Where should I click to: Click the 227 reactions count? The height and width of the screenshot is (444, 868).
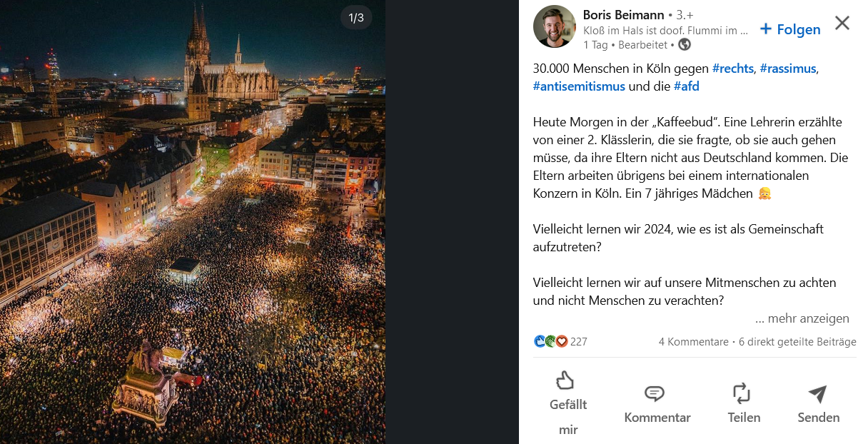(579, 342)
